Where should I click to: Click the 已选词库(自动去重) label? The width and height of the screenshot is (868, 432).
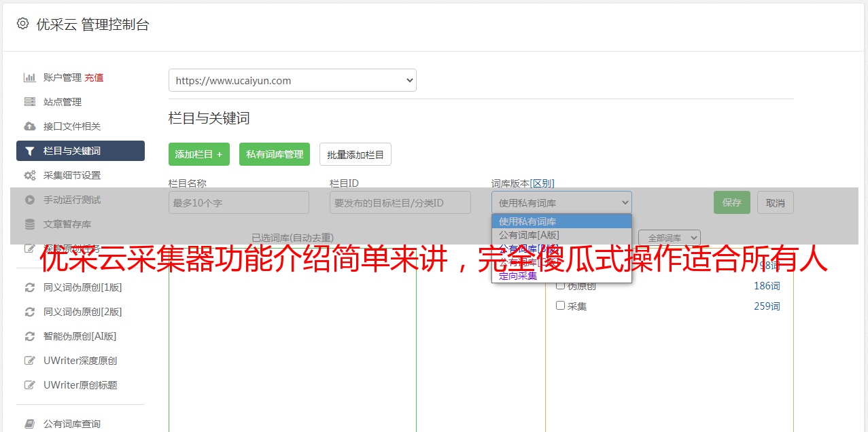(x=292, y=238)
